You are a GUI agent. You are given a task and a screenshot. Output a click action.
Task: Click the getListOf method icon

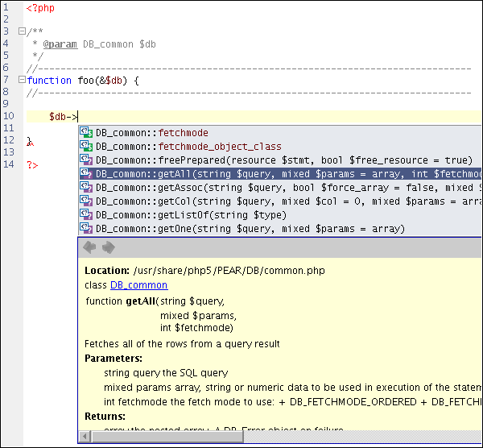(x=86, y=214)
